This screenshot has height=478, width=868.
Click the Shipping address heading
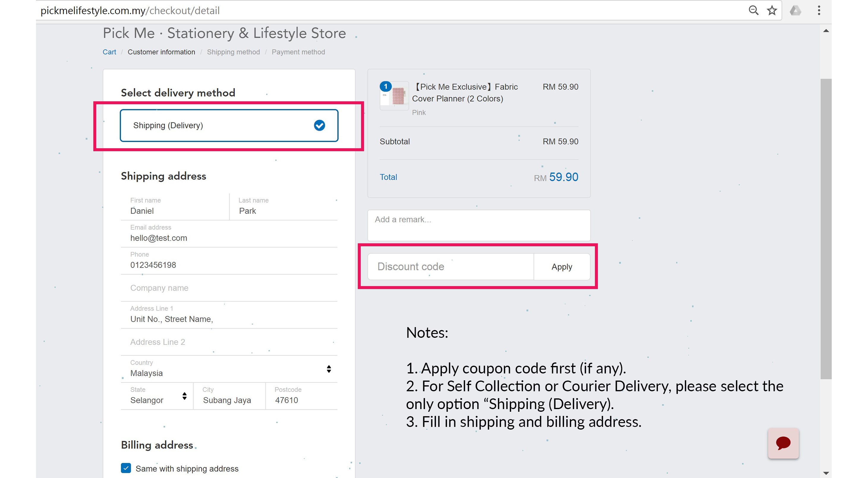click(x=163, y=176)
